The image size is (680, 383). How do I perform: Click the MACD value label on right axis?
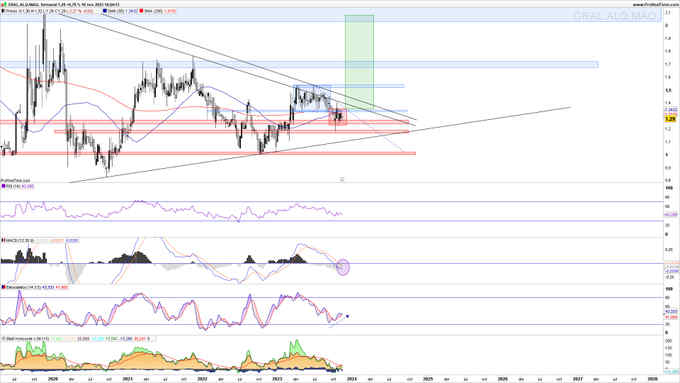point(671,271)
